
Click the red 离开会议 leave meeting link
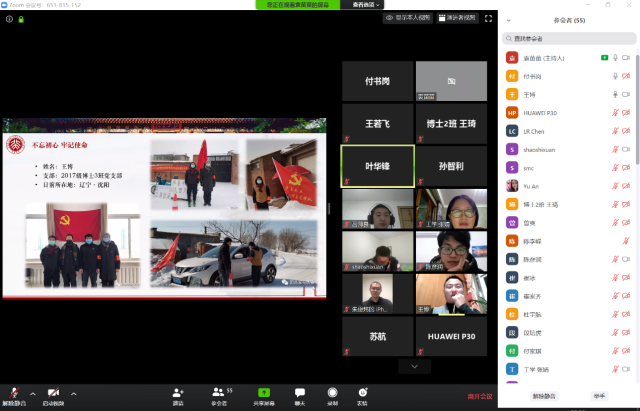[x=480, y=396]
